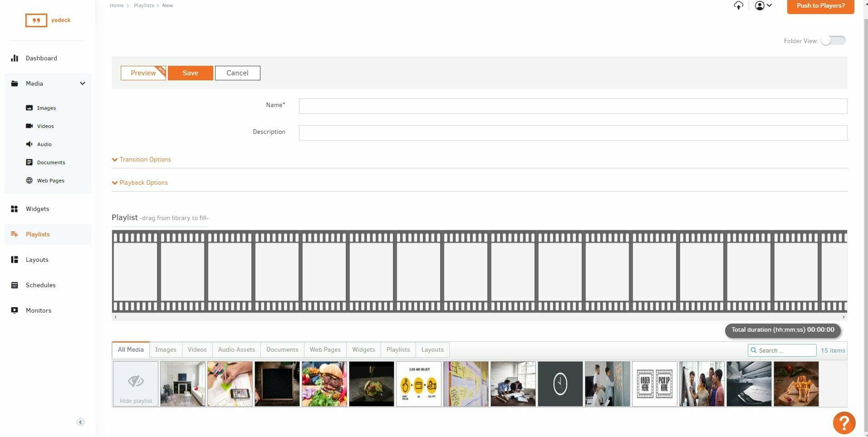Click the Yodeck logo icon
Screen dimensions: 868x437
[x=36, y=20]
